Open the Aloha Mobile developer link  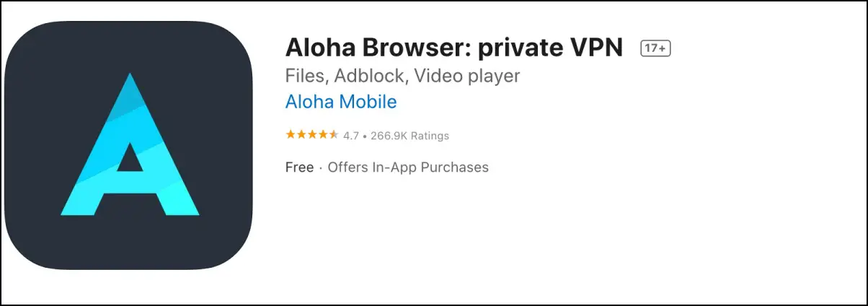point(341,102)
